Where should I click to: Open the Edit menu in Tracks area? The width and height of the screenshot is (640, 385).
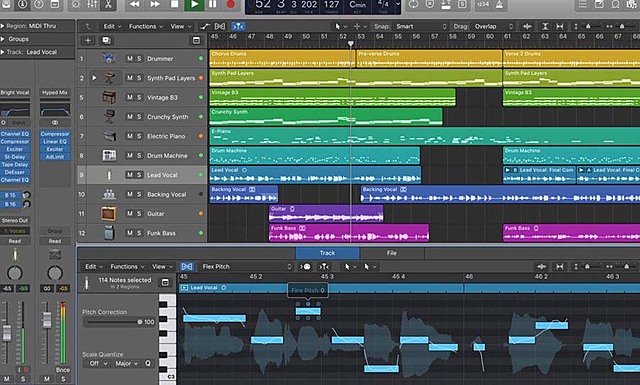point(112,27)
